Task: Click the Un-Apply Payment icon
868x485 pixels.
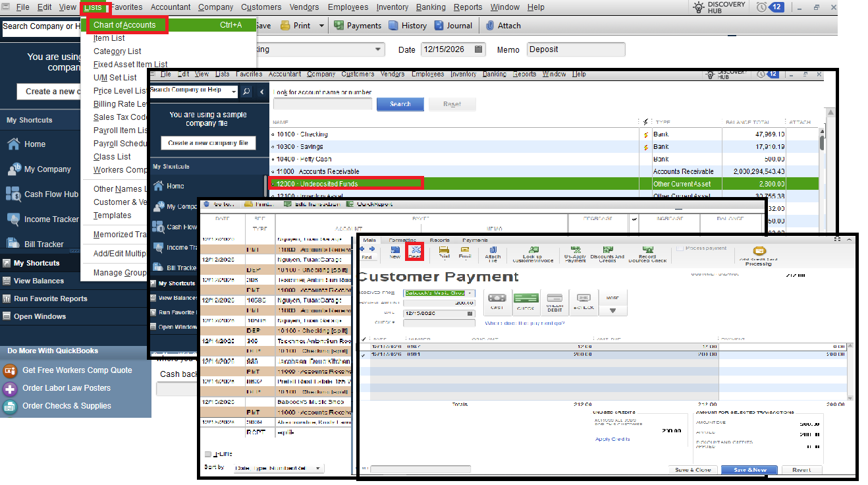Action: tap(575, 251)
